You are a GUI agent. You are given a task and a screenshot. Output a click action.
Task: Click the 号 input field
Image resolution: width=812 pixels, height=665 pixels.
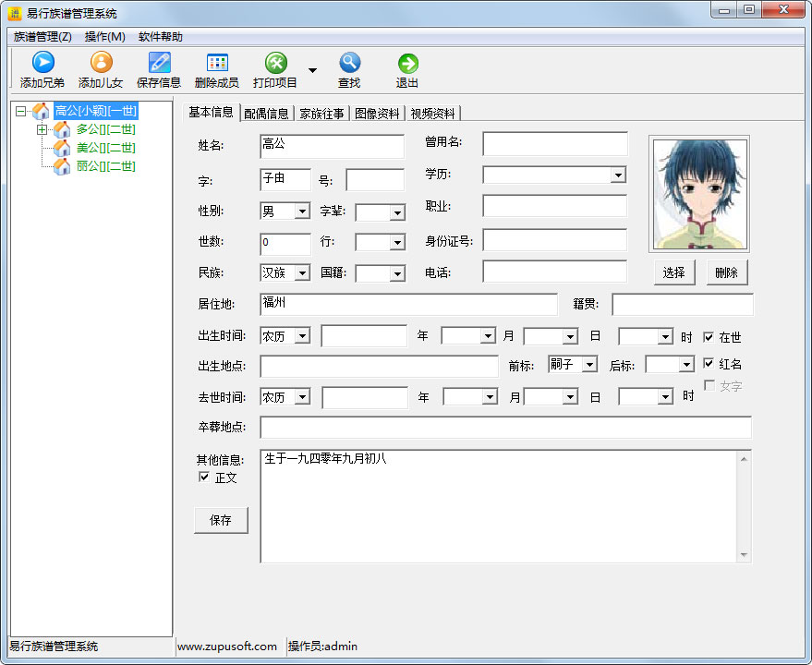tap(375, 179)
